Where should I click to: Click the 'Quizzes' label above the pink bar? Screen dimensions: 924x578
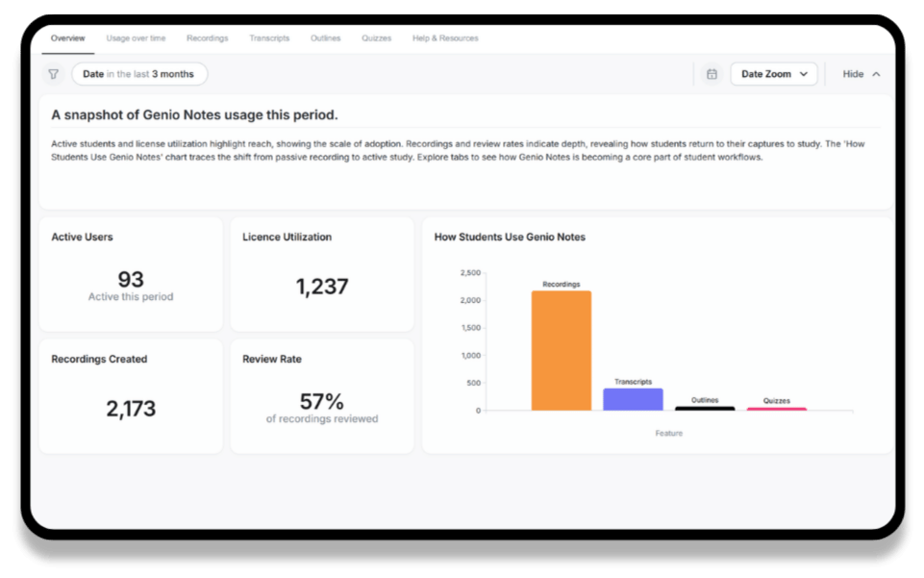pos(777,401)
